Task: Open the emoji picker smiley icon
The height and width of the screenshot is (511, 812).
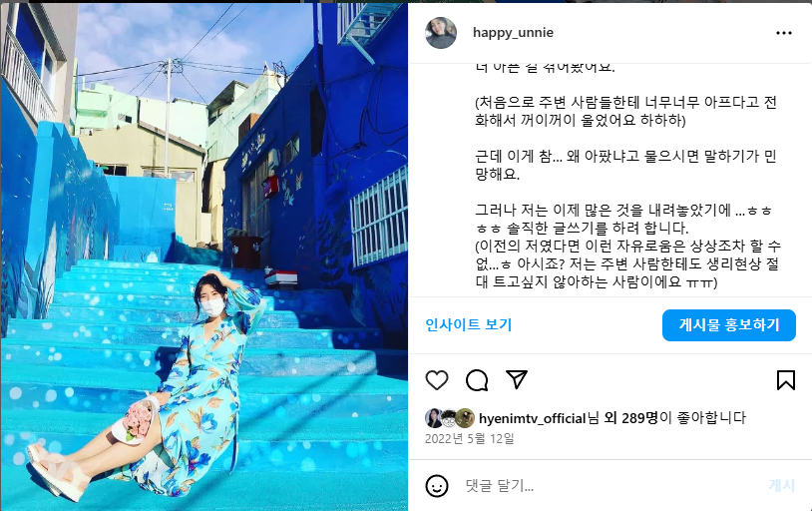Action: 437,486
